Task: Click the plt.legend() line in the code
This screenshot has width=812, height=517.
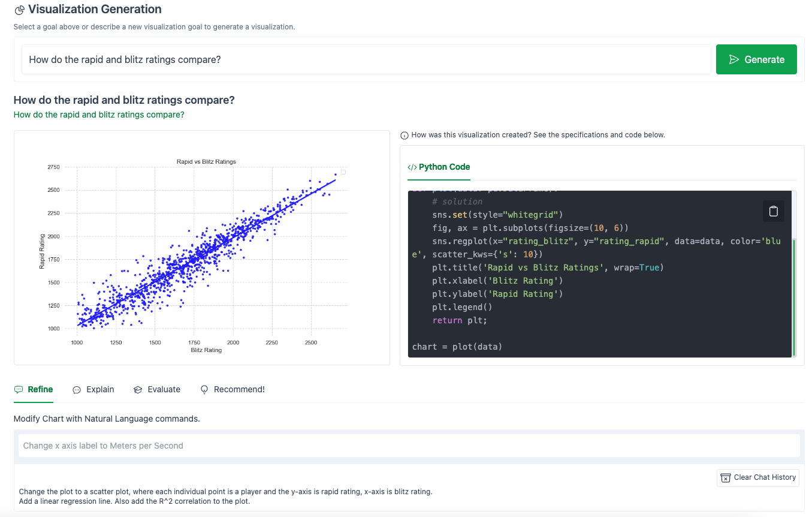Action: pos(461,307)
